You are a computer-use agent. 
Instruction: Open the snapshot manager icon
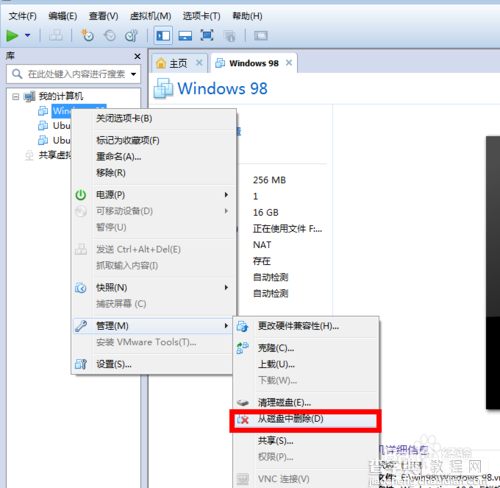(x=131, y=35)
